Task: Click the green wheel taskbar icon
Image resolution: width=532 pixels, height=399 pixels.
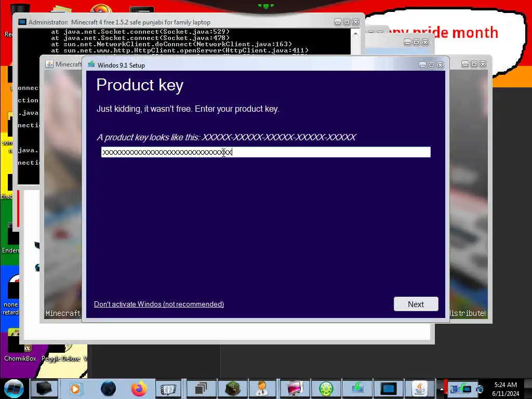Action: [326, 389]
